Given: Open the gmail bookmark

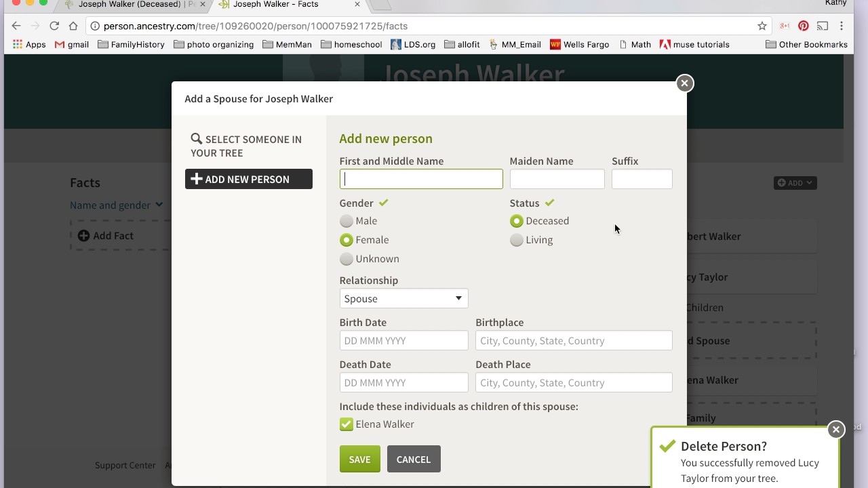Looking at the screenshot, I should (72, 45).
